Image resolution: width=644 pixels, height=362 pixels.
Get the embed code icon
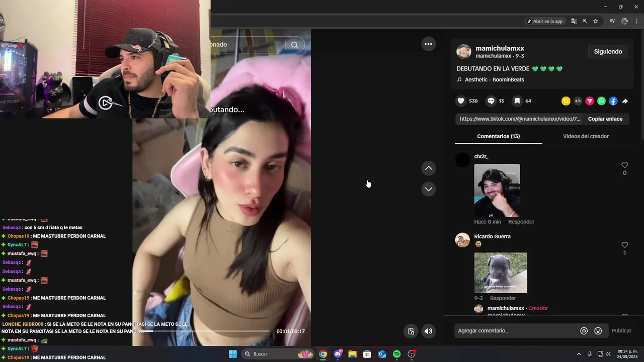(578, 101)
